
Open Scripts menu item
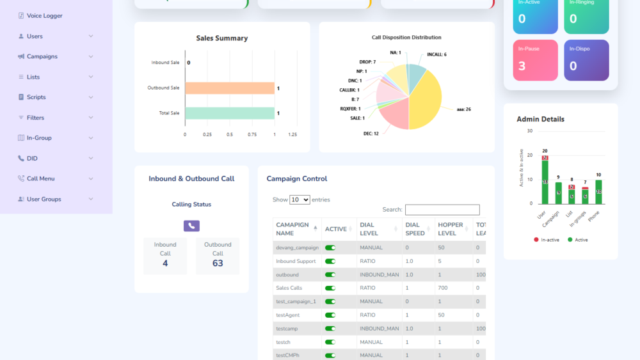click(x=36, y=97)
